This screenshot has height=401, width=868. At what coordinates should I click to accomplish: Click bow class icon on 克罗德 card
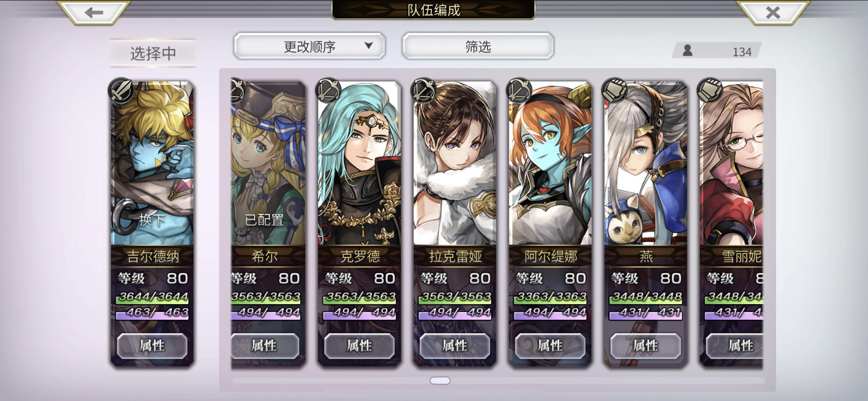pos(328,91)
